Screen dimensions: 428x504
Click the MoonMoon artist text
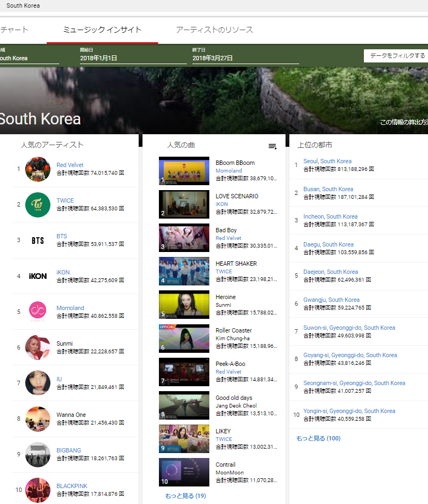[230, 472]
